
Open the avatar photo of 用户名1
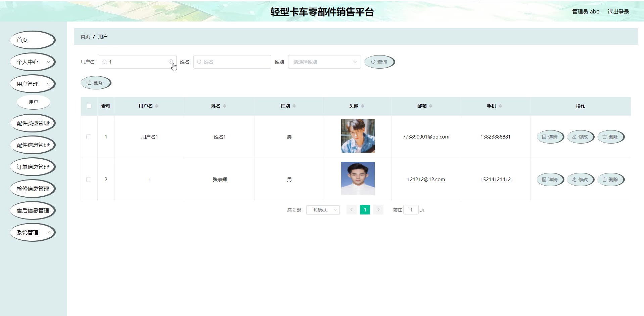(358, 136)
